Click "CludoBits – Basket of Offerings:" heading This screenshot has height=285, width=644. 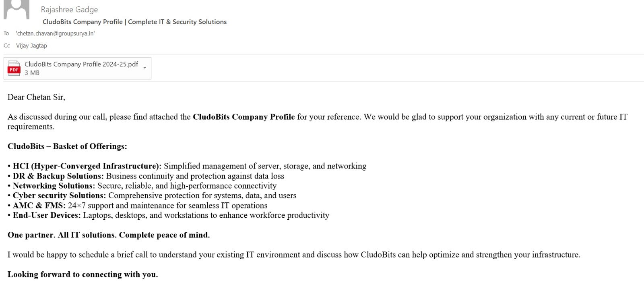click(x=67, y=146)
